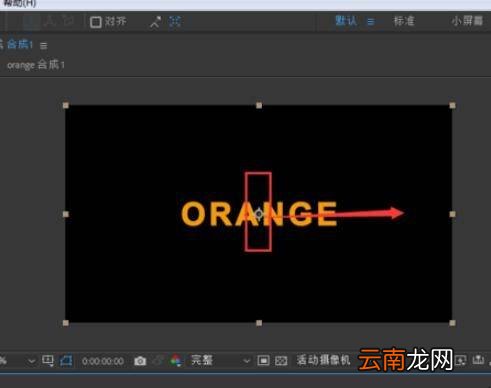
Task: Click the left-middle layer transform handle
Action: click(66, 214)
